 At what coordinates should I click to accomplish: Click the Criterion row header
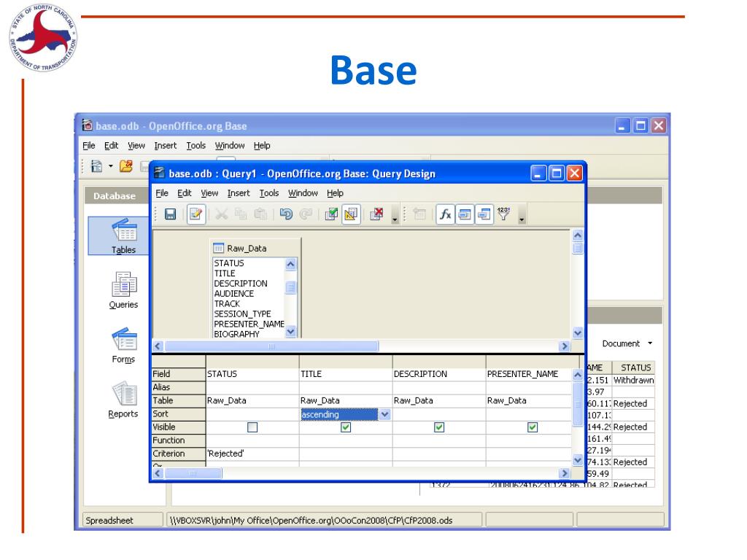coord(178,454)
